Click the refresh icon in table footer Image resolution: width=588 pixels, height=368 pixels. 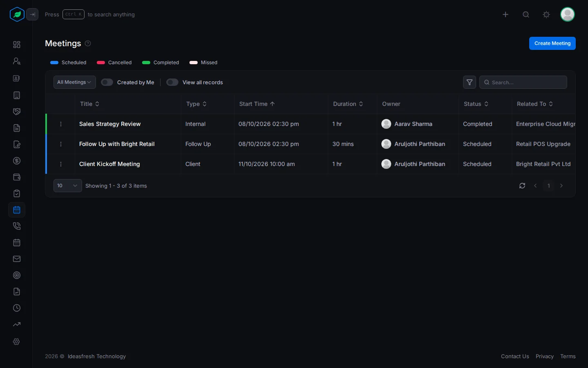click(x=522, y=186)
